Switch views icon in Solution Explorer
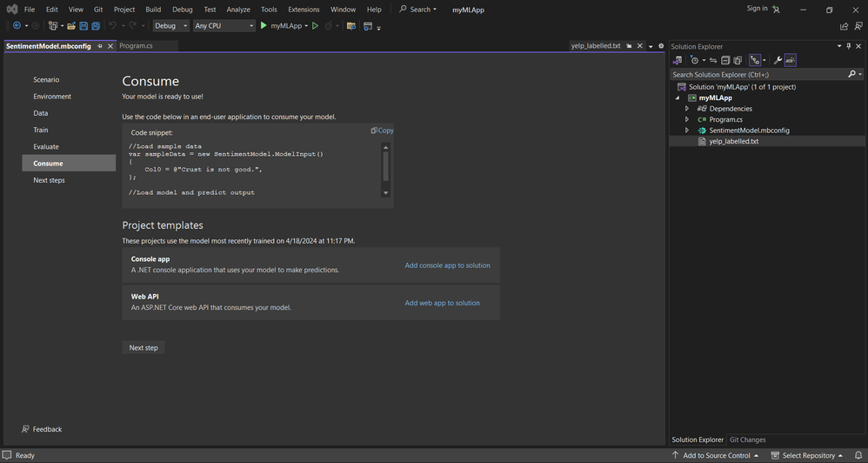The image size is (868, 463). coord(677,60)
